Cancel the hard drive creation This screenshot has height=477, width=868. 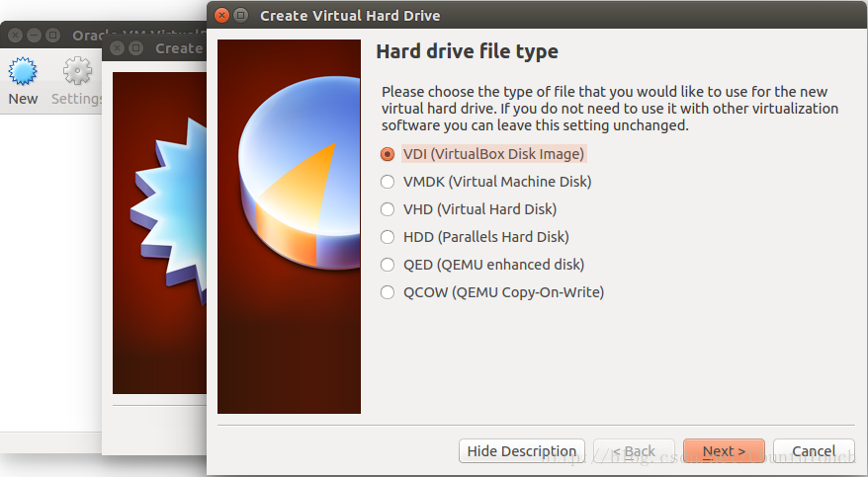coord(814,451)
